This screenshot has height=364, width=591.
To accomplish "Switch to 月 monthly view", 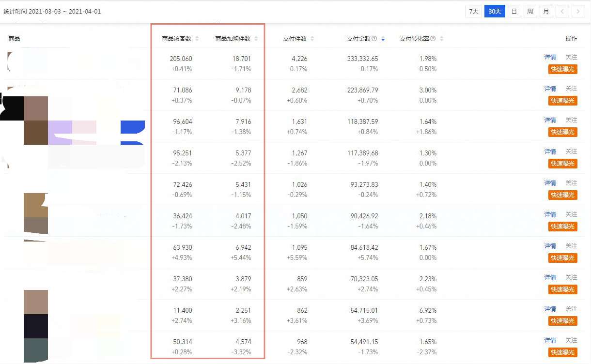I will pos(546,12).
